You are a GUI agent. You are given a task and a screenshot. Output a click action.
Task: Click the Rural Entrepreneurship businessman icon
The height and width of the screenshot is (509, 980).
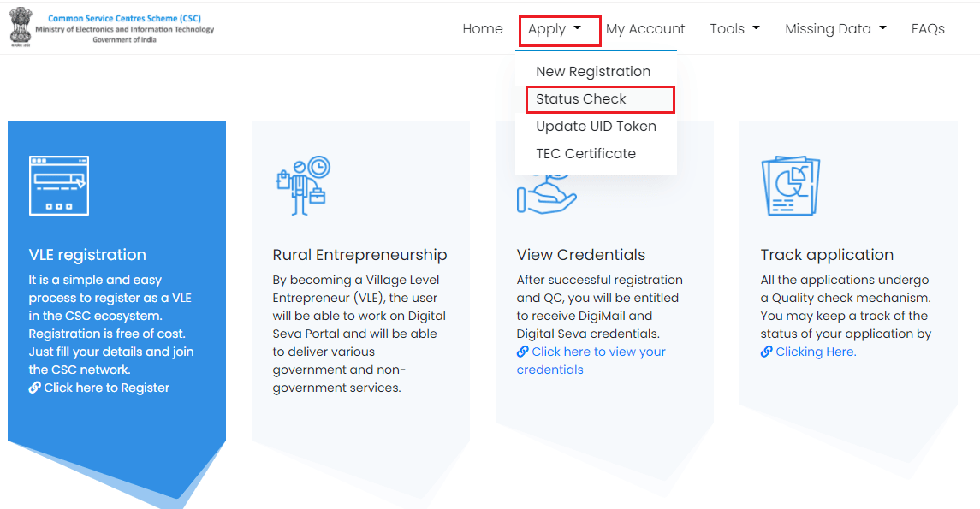(303, 186)
